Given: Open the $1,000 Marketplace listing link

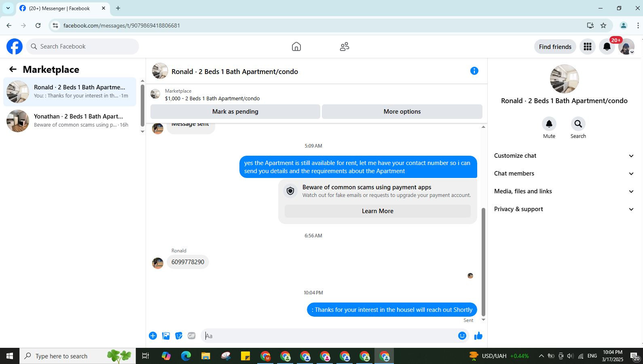Looking at the screenshot, I should click(212, 98).
